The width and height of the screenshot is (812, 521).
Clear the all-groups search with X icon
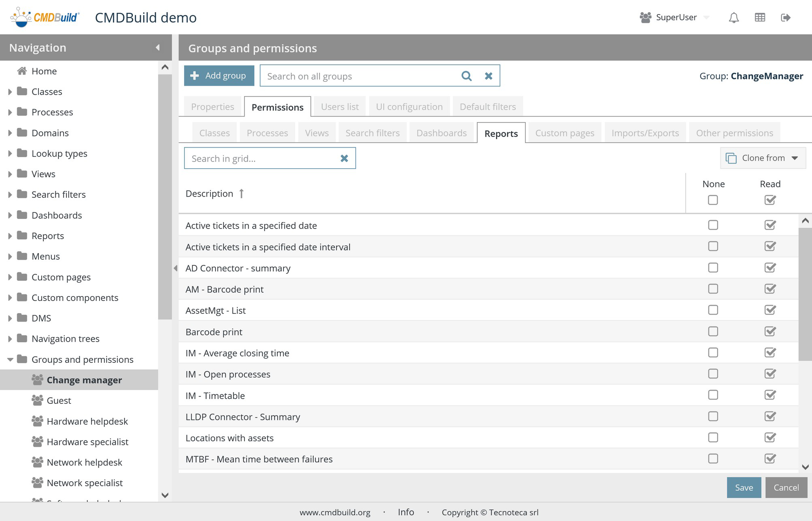(x=489, y=76)
